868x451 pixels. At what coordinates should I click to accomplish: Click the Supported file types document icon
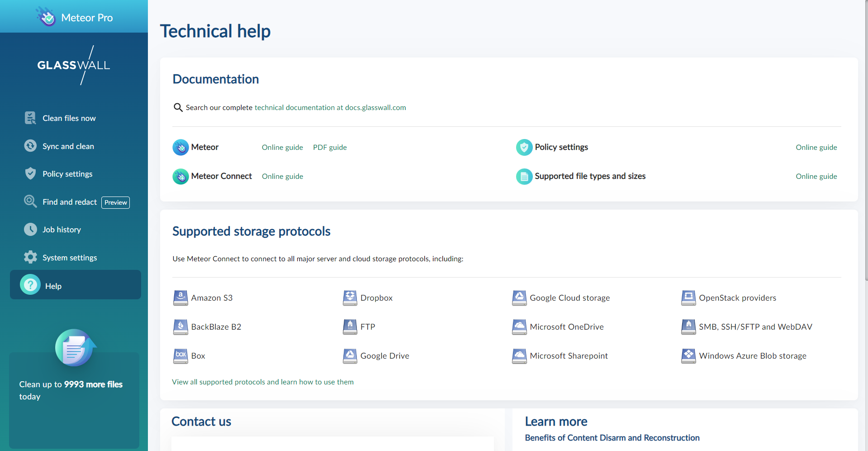[524, 176]
